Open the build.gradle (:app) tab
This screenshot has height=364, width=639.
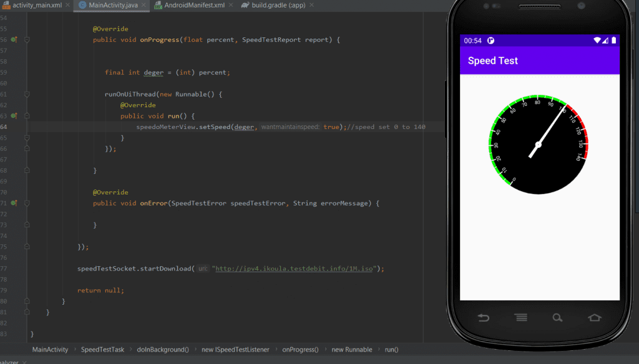click(x=275, y=5)
